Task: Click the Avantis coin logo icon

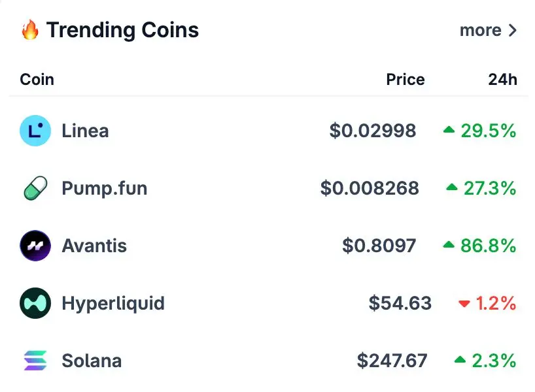Action: pyautogui.click(x=35, y=246)
